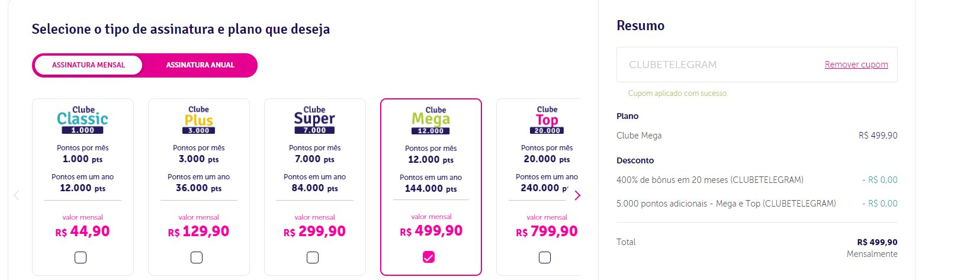Click the Remover cupom link
Viewport: 980px width, 280px height.
click(856, 65)
